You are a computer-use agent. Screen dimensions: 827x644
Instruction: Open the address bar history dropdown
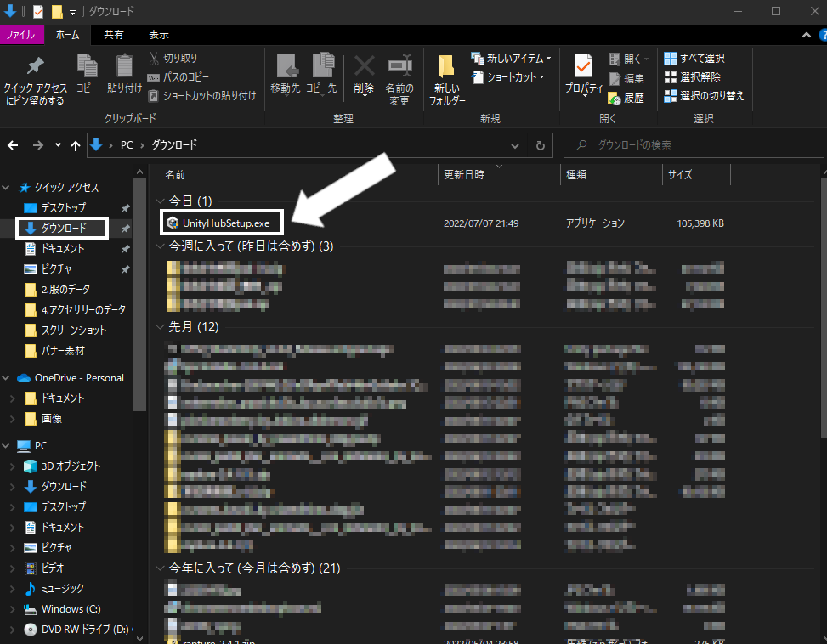[x=515, y=145]
